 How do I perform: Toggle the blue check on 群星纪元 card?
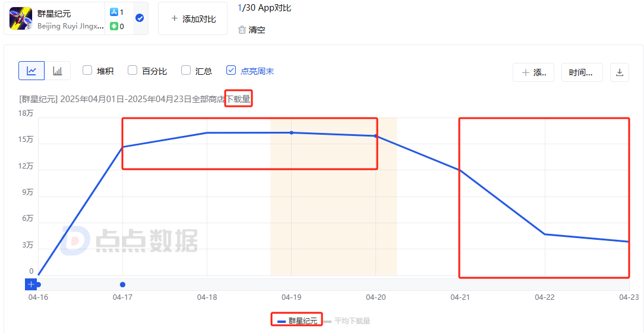point(140,18)
